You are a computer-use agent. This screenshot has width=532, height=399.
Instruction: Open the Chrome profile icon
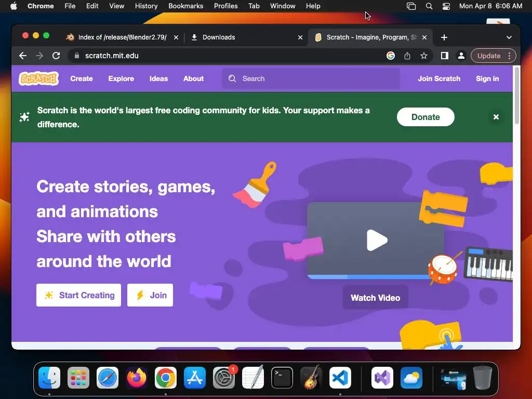click(461, 56)
